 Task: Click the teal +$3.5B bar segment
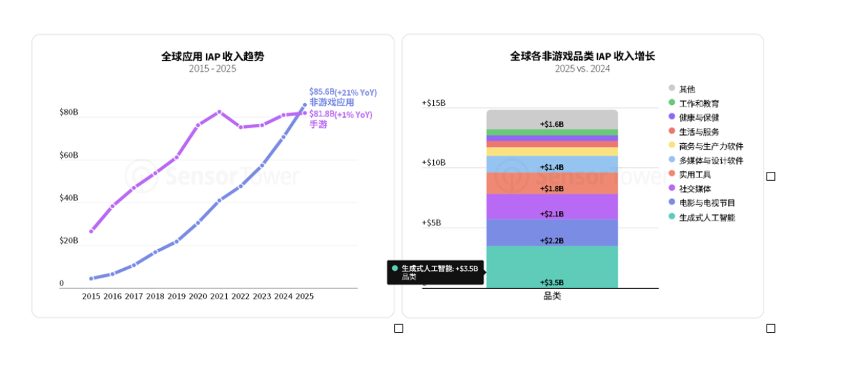click(x=552, y=267)
